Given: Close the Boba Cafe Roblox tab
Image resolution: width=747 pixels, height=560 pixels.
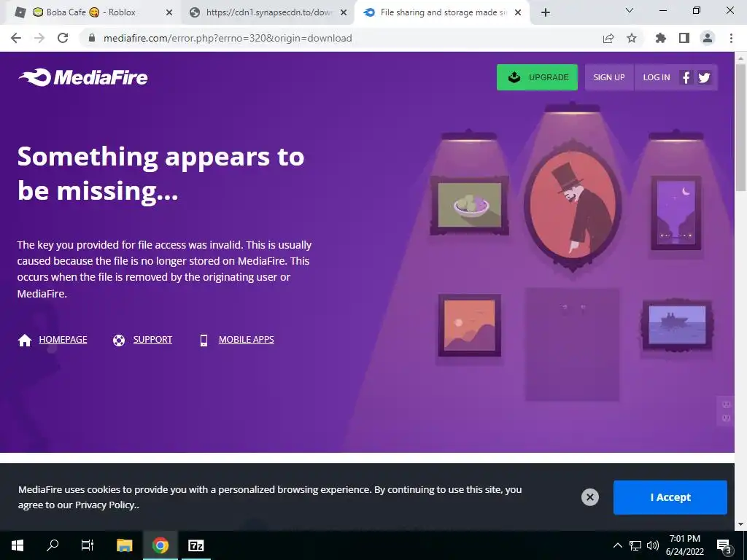Looking at the screenshot, I should point(169,13).
